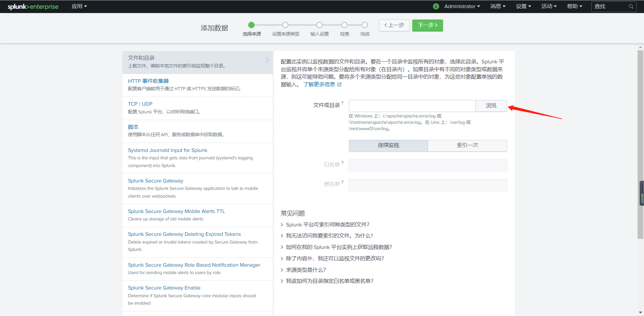Select Splunk Secure Gateway Deleting Expired Tokens
Viewport: 644px width, 316px height.
tap(198, 242)
